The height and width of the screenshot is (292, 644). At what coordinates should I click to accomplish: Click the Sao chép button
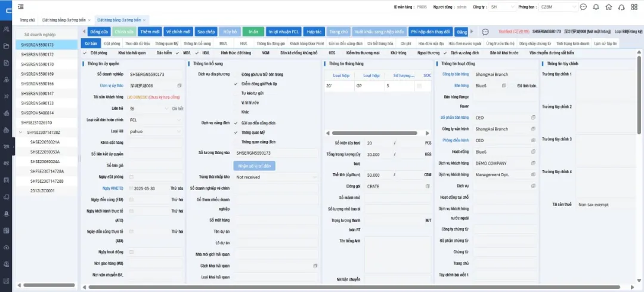click(206, 32)
